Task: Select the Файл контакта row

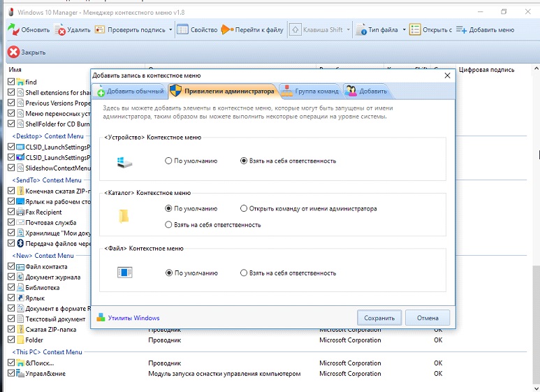Action: click(46, 267)
